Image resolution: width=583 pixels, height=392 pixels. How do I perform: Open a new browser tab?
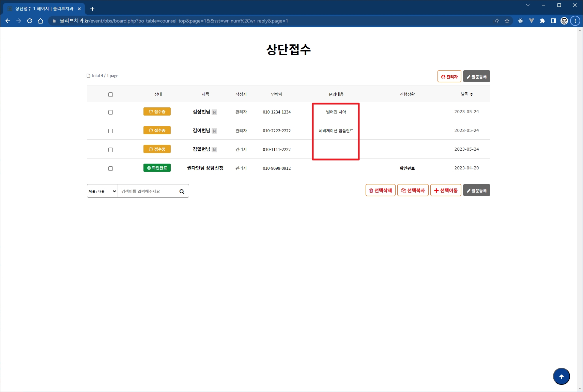pos(92,9)
